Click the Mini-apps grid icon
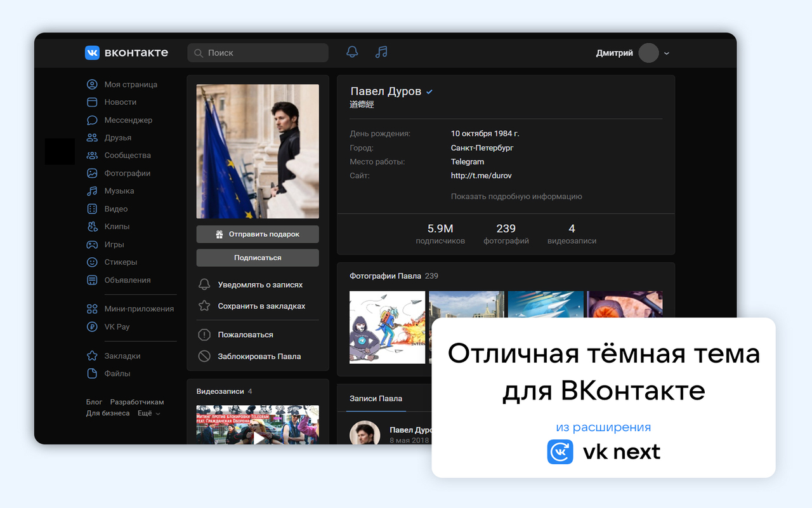The image size is (812, 508). (92, 309)
